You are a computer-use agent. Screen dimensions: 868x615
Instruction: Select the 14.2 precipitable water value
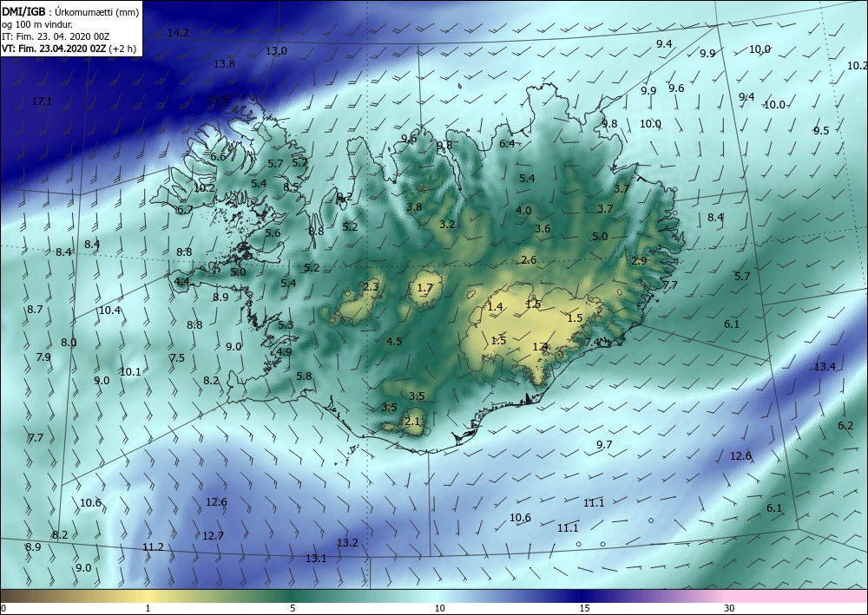point(178,33)
